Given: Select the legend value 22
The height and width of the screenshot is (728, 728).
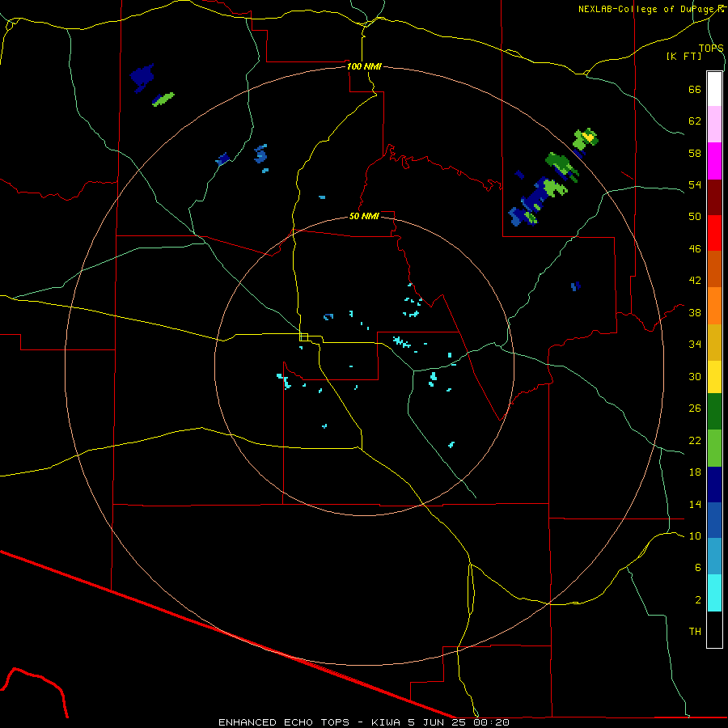Looking at the screenshot, I should (x=695, y=440).
